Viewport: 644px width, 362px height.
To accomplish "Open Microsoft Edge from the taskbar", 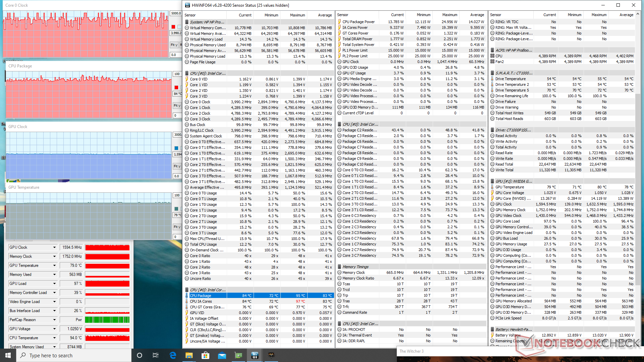I will [x=173, y=355].
